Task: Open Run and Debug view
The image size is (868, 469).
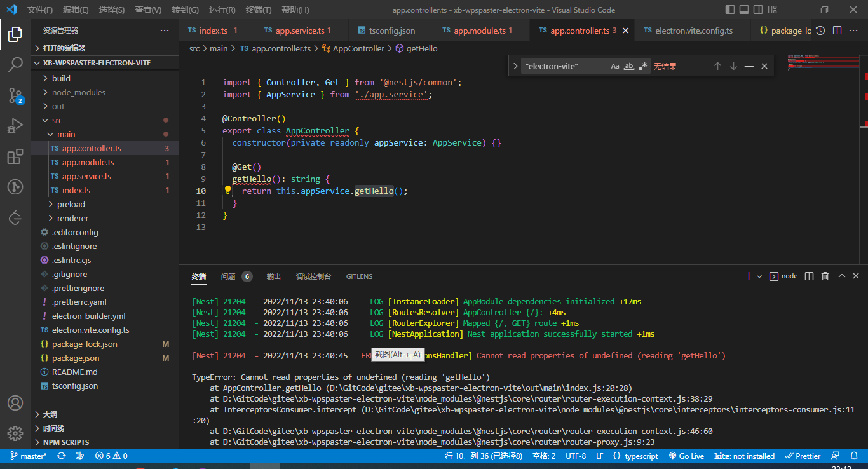Action: click(x=15, y=126)
